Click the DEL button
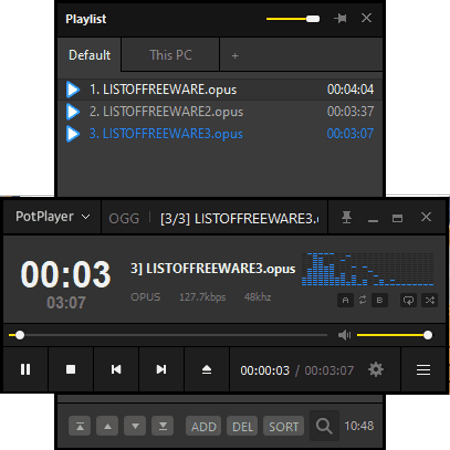This screenshot has width=450, height=450. coord(242,426)
